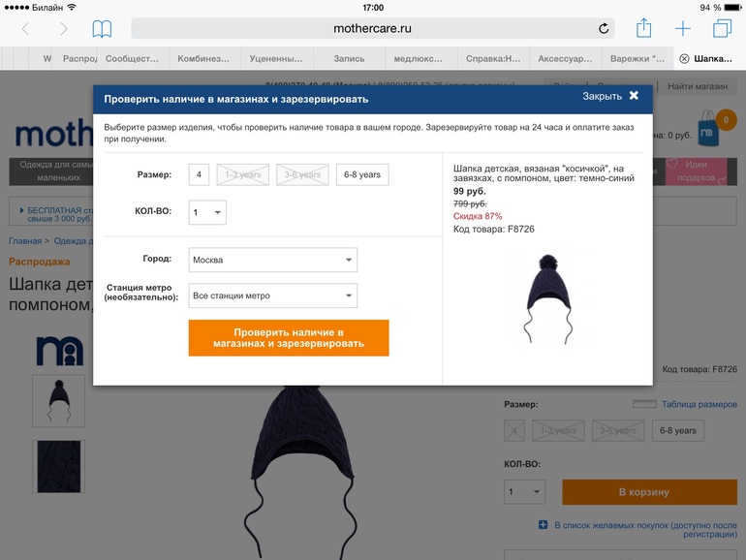Open Safari bookmarks book icon

coord(102,29)
